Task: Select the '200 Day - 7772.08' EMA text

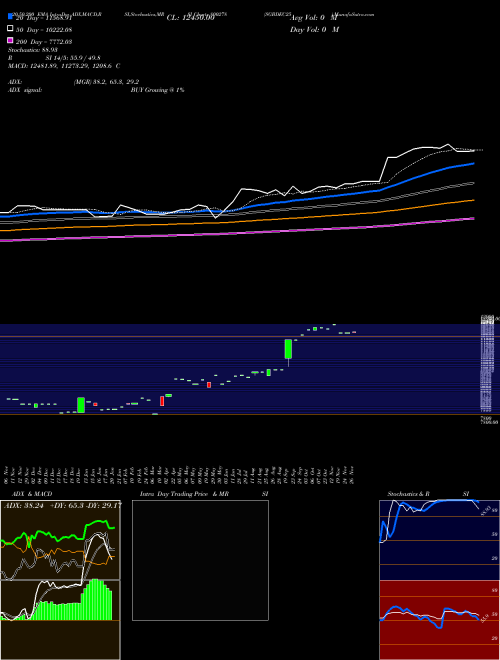Action: tap(44, 42)
